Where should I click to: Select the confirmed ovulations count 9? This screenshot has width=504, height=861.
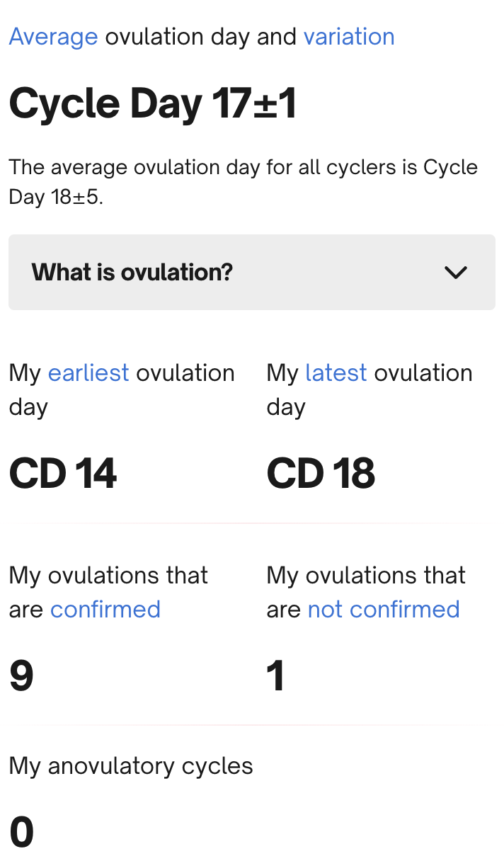tap(21, 676)
